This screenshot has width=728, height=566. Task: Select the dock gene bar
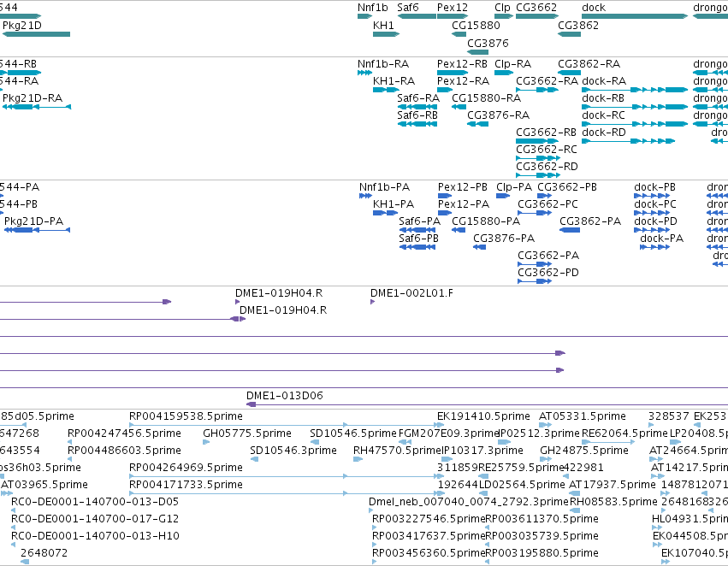pos(635,16)
